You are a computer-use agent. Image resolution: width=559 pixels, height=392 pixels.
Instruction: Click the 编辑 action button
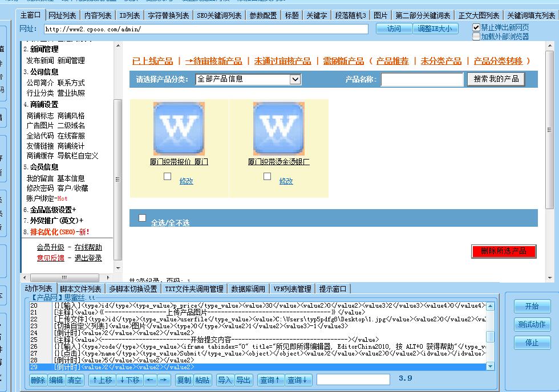[56, 380]
